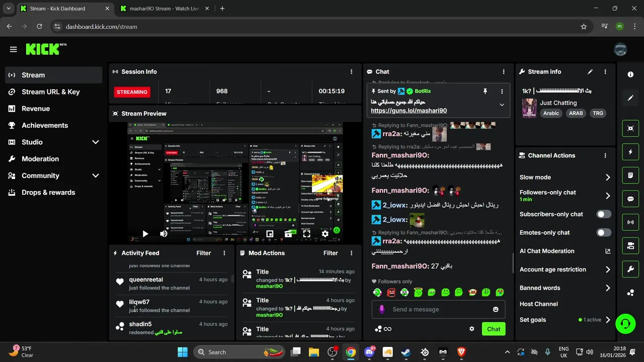Open Followers-only chat duration options
Screen dimensions: 644x362
coord(565,196)
